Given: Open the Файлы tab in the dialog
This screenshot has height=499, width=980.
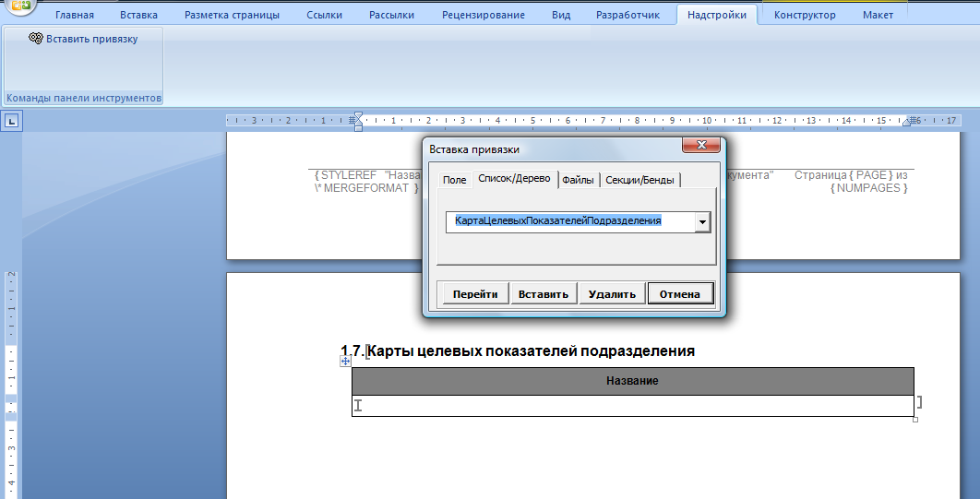Looking at the screenshot, I should click(579, 180).
